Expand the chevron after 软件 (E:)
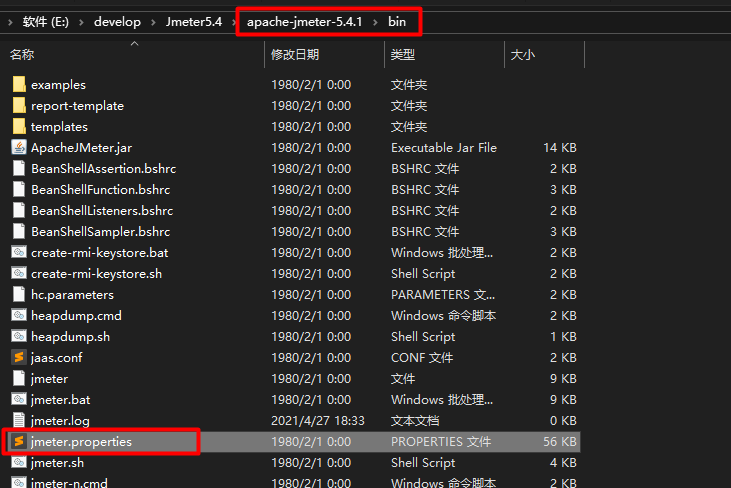 (x=81, y=22)
